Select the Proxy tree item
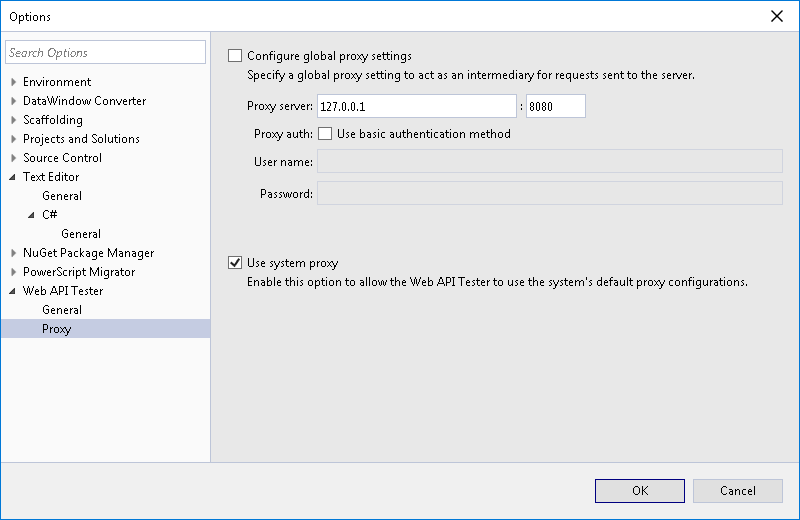Image resolution: width=800 pixels, height=520 pixels. (57, 329)
